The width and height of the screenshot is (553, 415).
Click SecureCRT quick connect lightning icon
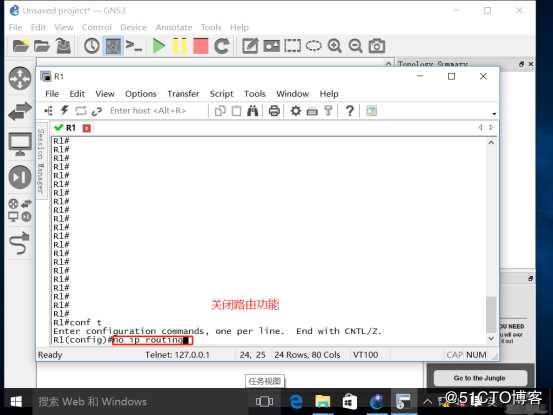tap(64, 111)
